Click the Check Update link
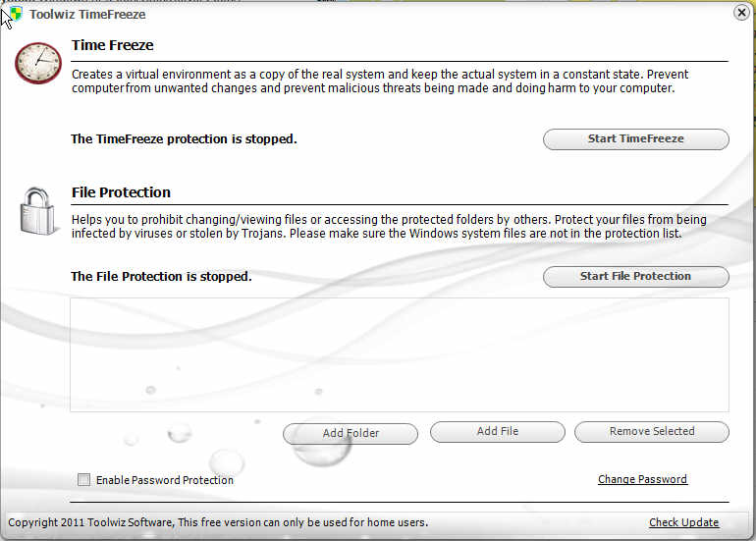The image size is (756, 541). point(683,522)
